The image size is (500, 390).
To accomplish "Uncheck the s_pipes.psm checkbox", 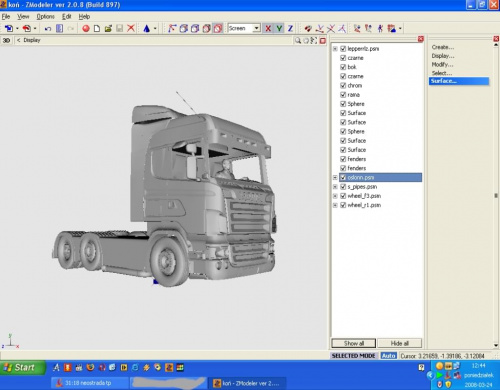I will coord(343,187).
